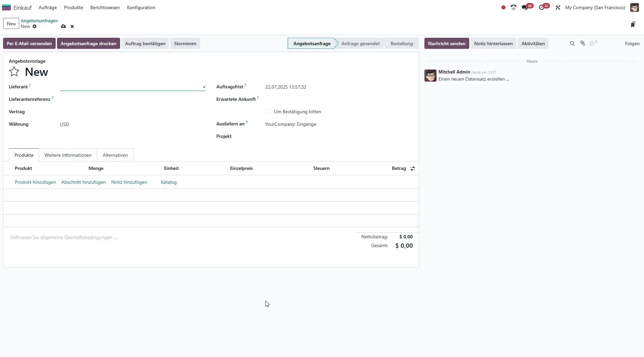Click the priority star icon next to New
The image size is (644, 357).
pos(14,72)
